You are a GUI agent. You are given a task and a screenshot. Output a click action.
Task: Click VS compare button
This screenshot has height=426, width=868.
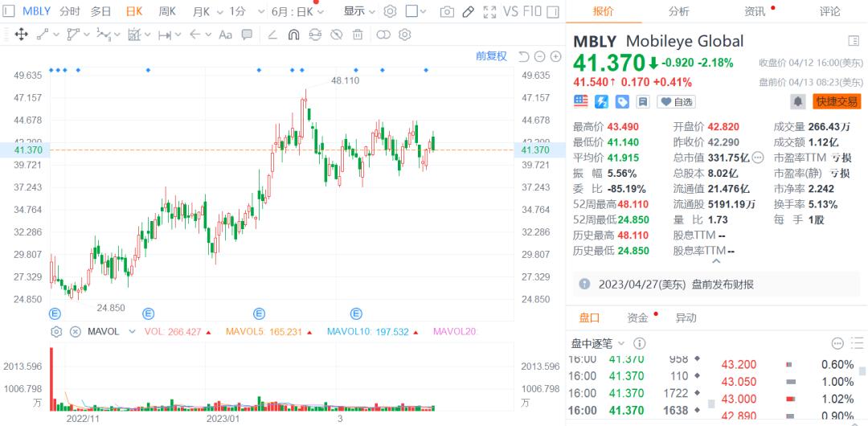pyautogui.click(x=511, y=11)
